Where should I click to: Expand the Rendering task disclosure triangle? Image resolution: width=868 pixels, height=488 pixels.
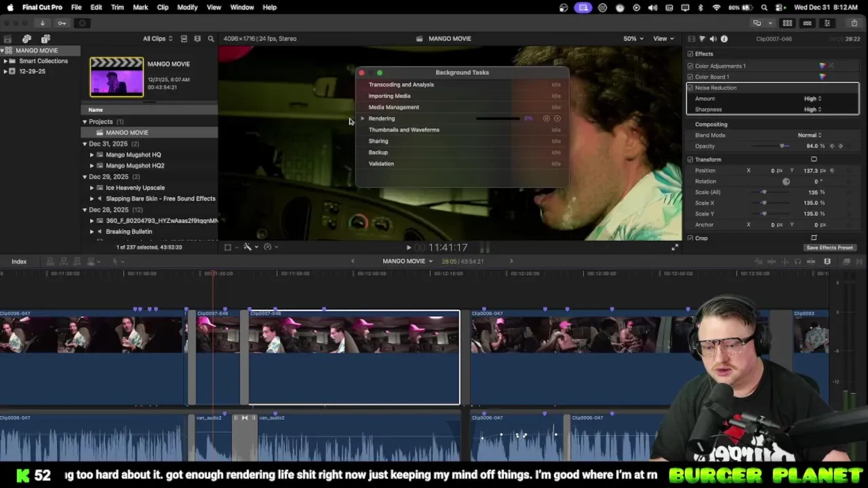(363, 119)
